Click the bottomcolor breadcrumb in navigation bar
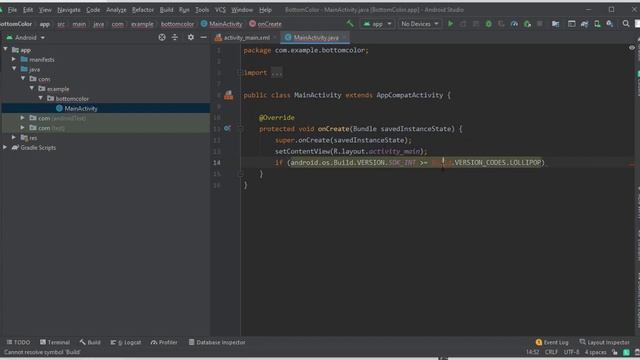The image size is (640, 360). pos(177,24)
